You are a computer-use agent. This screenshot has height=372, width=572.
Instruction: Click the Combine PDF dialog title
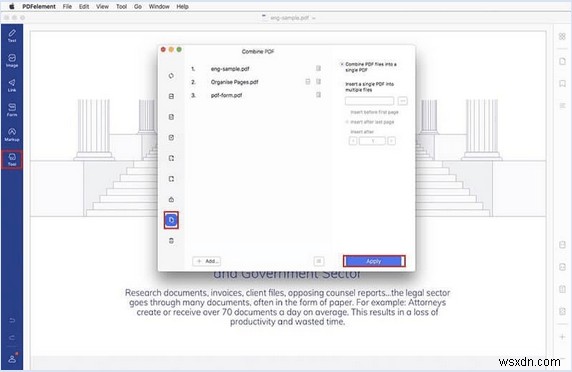pyautogui.click(x=258, y=51)
